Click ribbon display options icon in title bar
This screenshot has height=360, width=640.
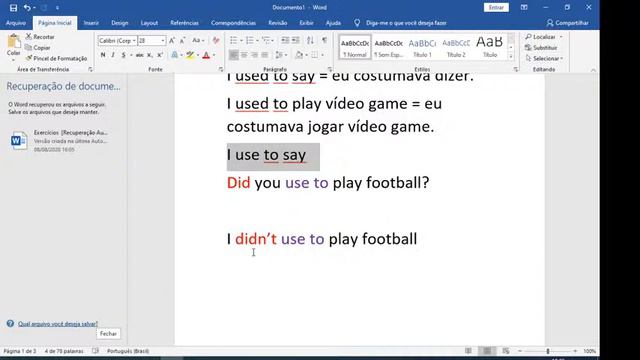[x=524, y=7]
